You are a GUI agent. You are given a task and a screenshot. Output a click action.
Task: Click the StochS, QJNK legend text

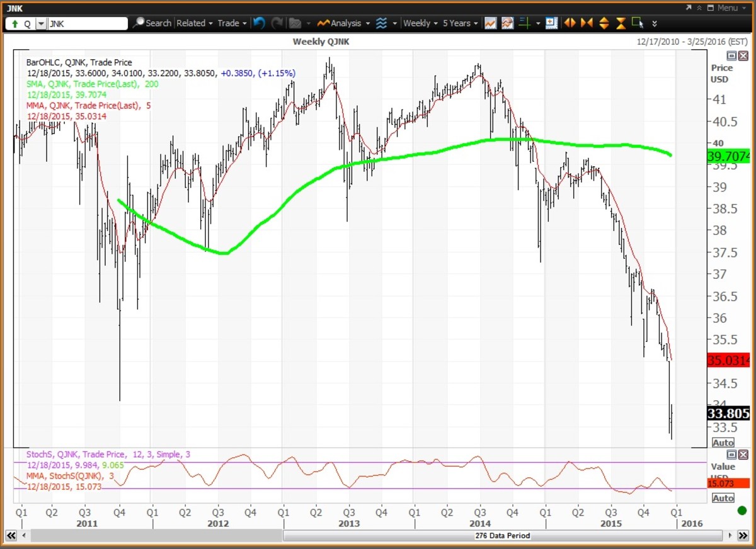tap(110, 454)
